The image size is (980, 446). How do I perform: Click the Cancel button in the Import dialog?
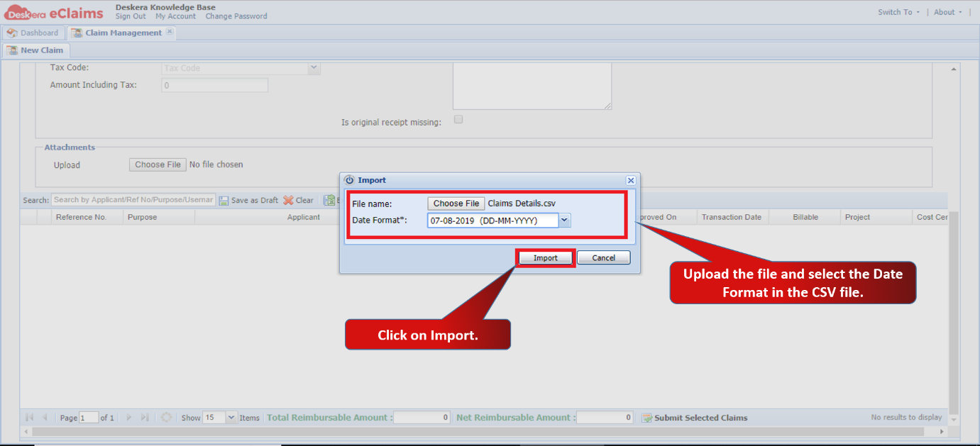[x=604, y=258]
